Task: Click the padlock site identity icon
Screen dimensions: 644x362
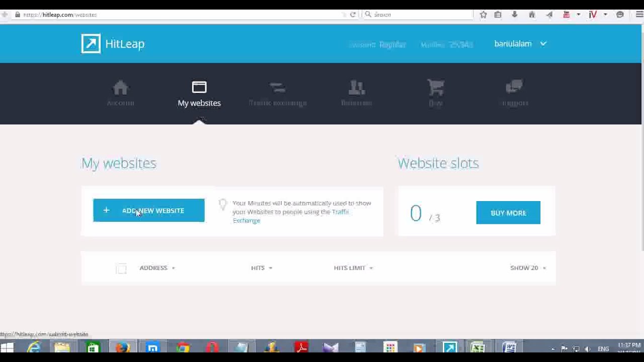Action: coord(18,15)
